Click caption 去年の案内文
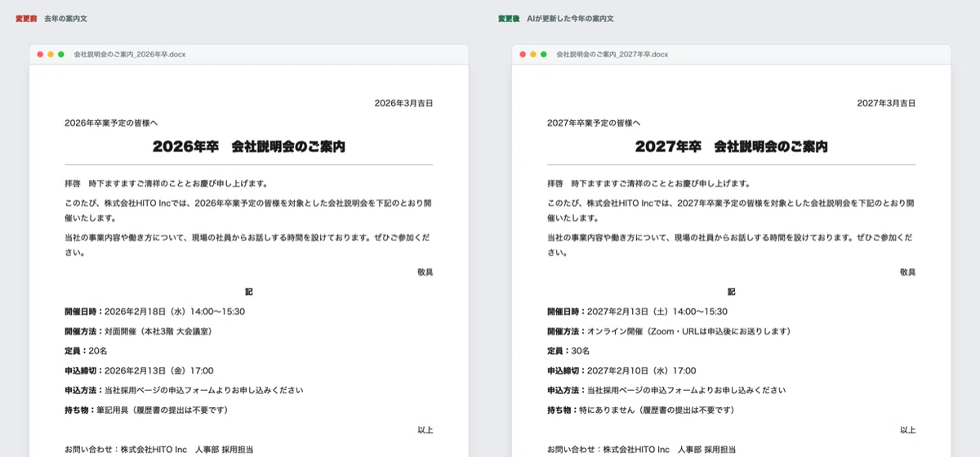980x457 pixels. [x=67, y=18]
